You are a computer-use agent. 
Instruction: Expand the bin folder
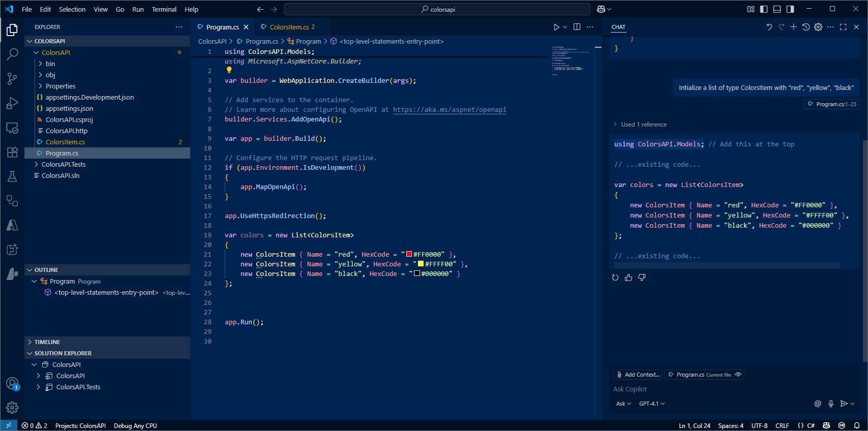[107, 64]
